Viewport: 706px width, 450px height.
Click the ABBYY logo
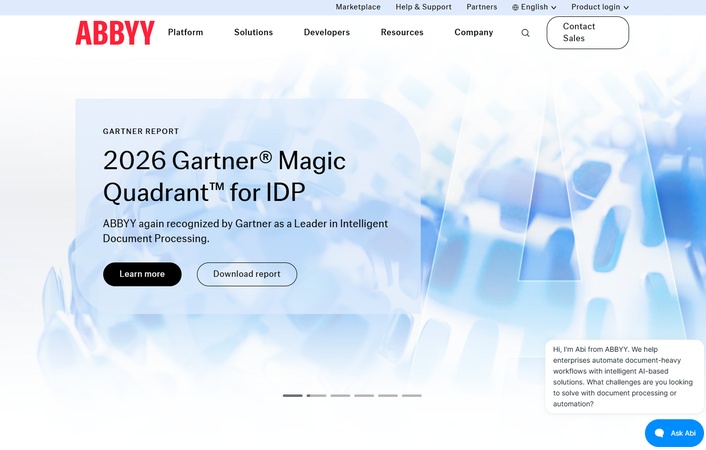tap(115, 32)
